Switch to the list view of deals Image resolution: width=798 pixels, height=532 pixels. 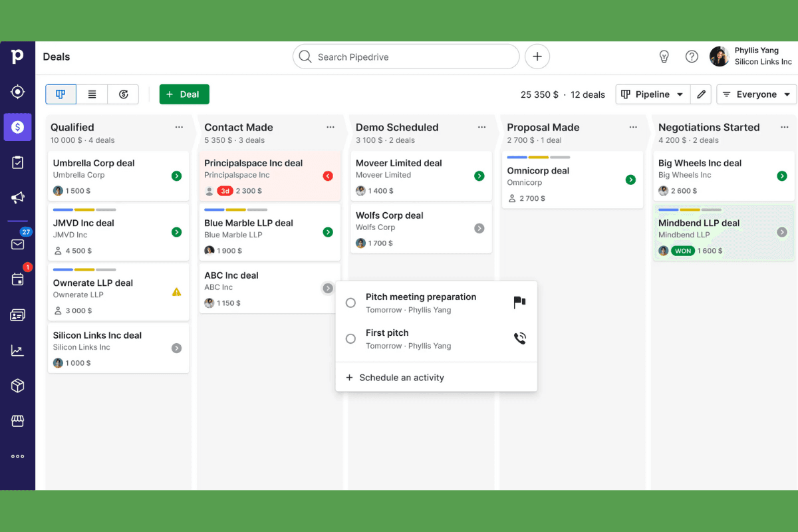(92, 94)
